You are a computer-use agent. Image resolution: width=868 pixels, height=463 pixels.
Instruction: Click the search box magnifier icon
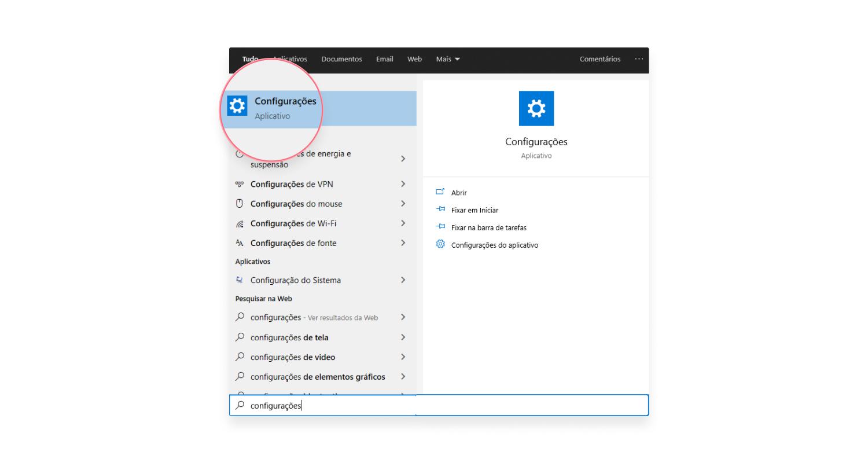pos(240,406)
